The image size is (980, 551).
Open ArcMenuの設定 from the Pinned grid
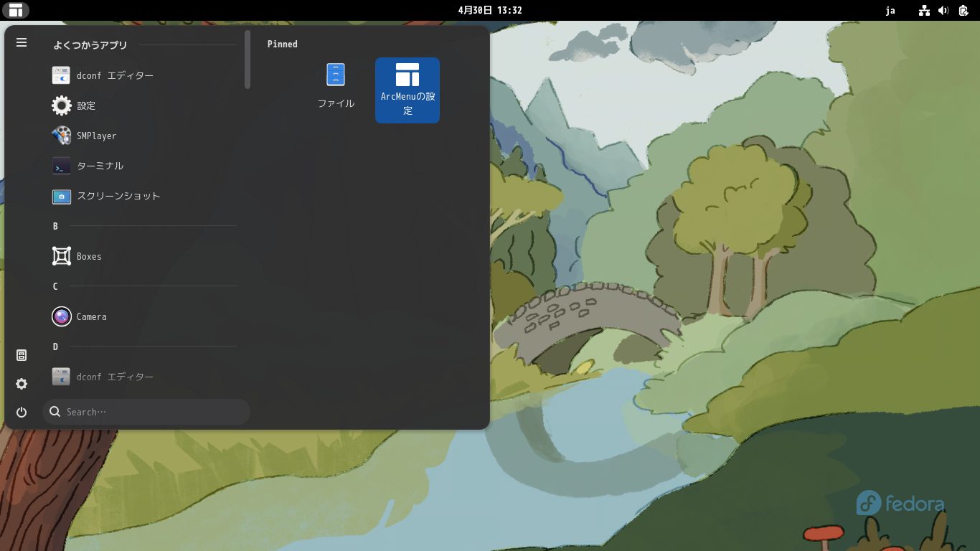click(407, 90)
